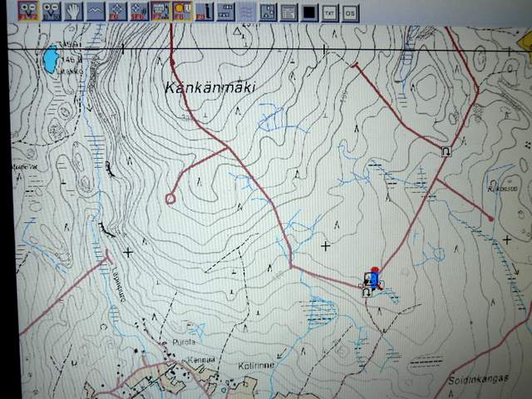Click the first owl-face icon in toolbar
Image resolution: width=532 pixels, height=399 pixels.
click(28, 11)
